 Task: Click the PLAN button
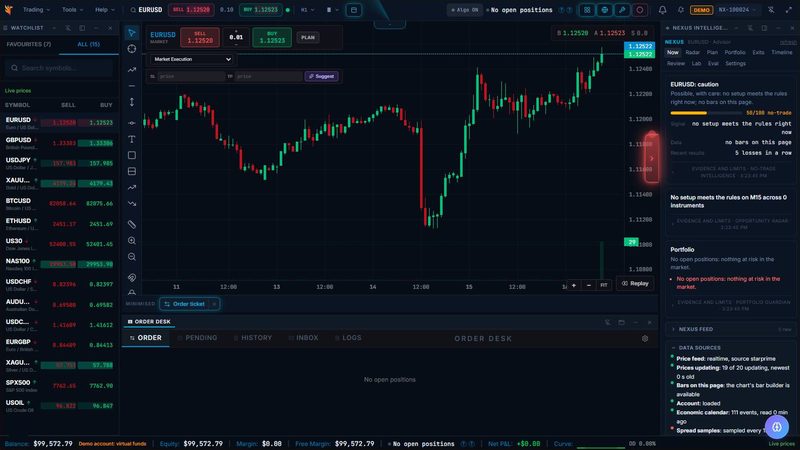(308, 37)
